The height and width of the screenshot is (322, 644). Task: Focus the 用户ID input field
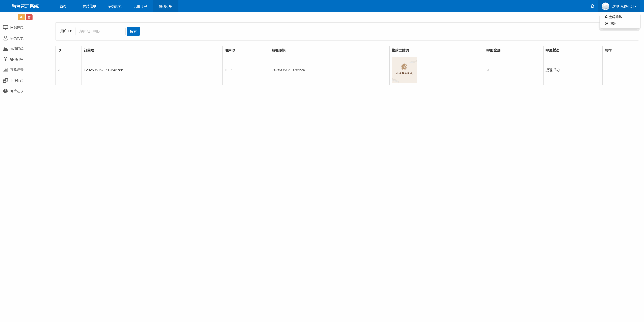click(100, 32)
